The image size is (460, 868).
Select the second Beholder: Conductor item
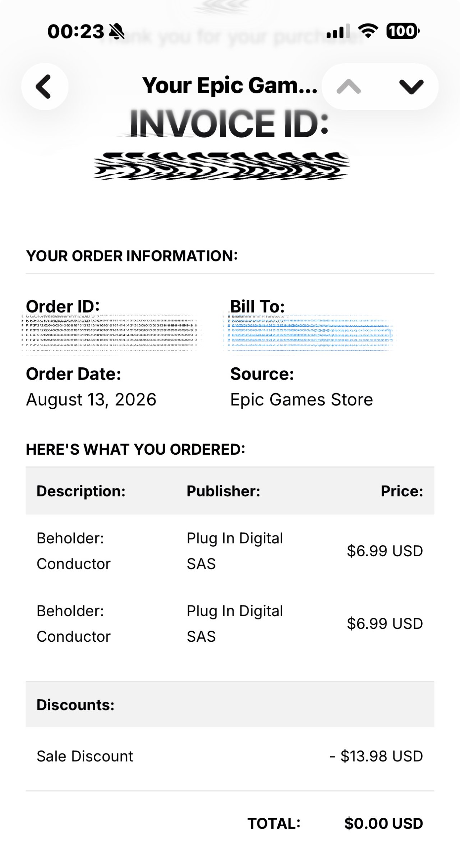click(x=74, y=623)
